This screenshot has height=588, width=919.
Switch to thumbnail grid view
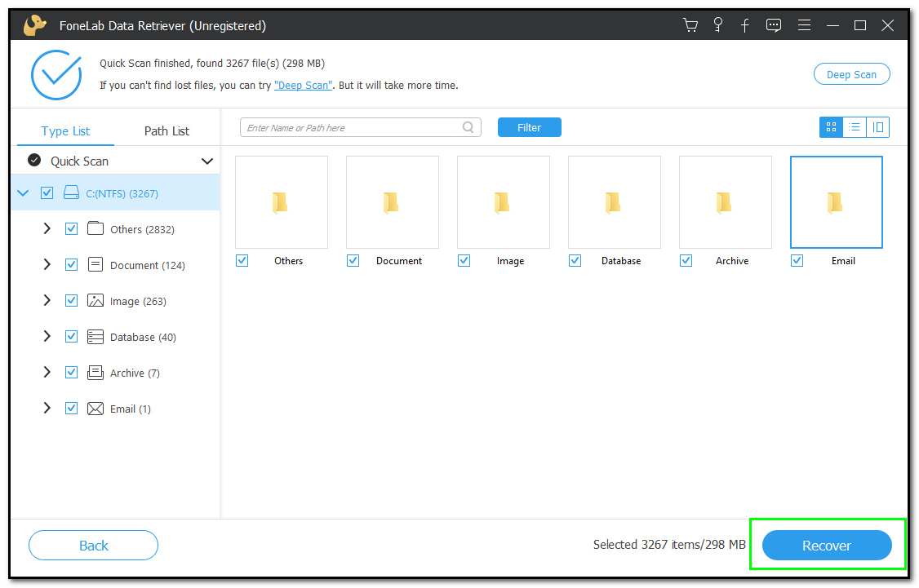(831, 127)
